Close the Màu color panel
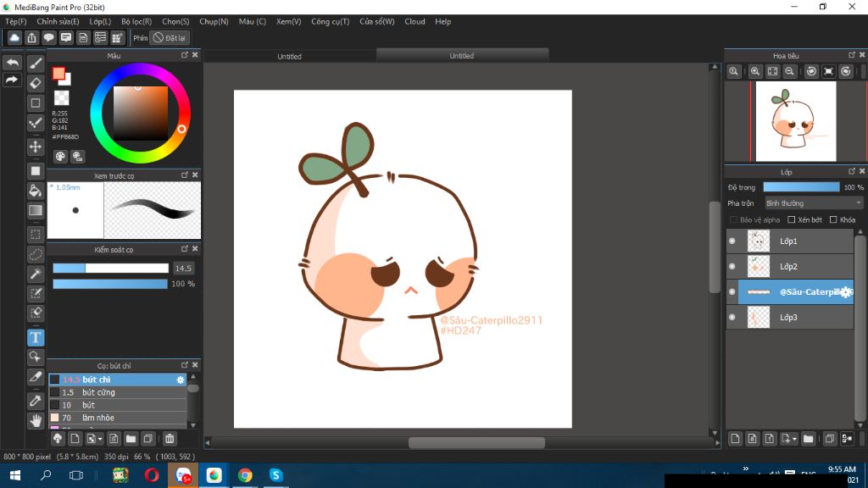This screenshot has height=488, width=868. tap(195, 55)
